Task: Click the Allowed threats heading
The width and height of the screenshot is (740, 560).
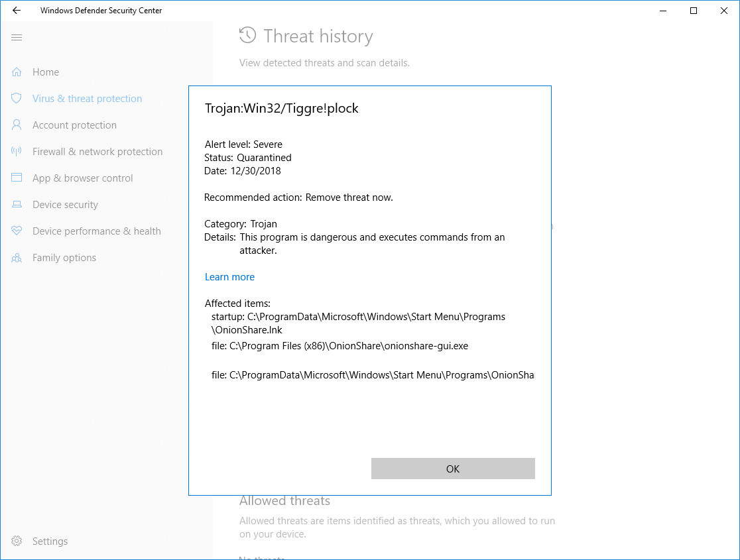Action: click(284, 500)
